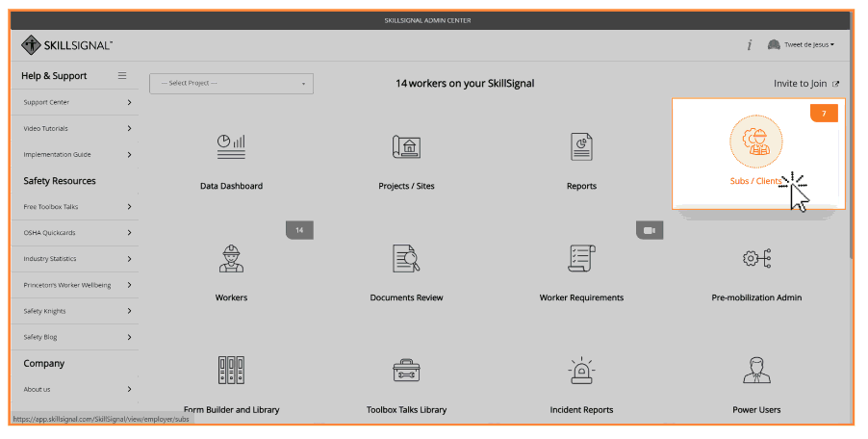
Task: Open the Worker Requirements checklist icon
Action: pos(581,259)
